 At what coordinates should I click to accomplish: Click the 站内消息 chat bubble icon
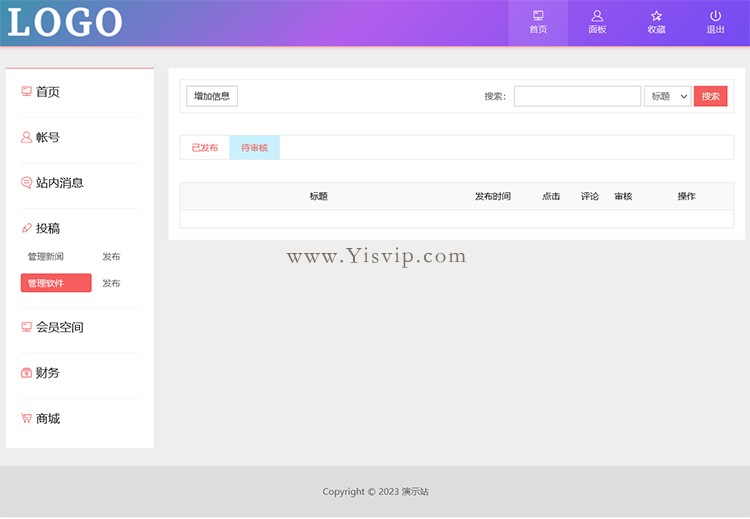coord(26,183)
